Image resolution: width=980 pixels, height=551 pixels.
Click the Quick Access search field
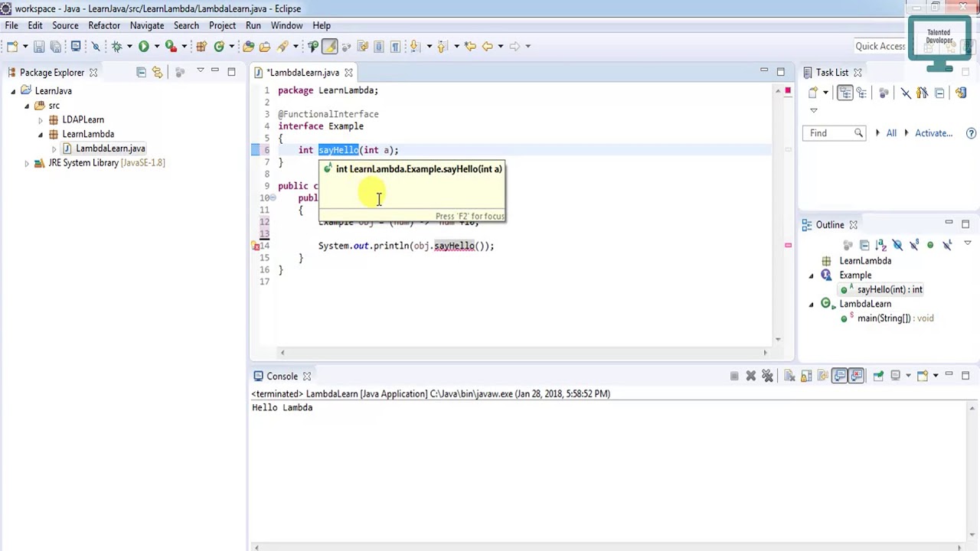(x=880, y=47)
